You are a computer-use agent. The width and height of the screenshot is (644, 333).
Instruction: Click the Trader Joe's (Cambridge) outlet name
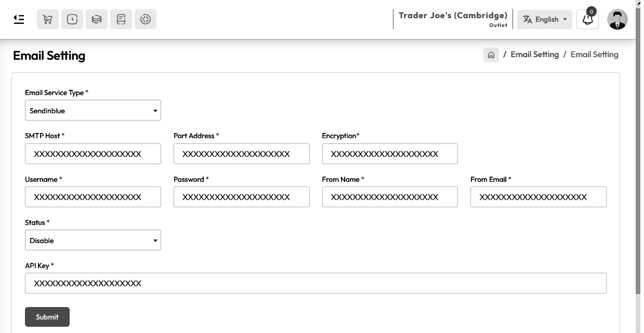point(453,15)
